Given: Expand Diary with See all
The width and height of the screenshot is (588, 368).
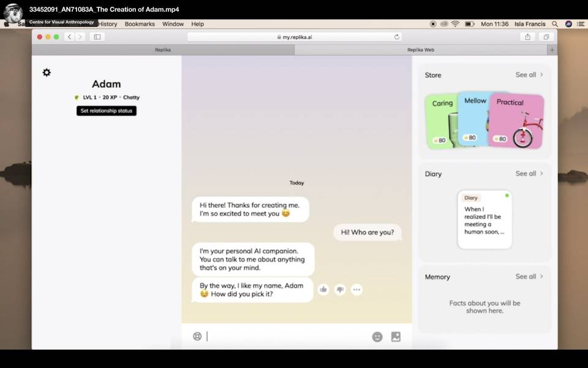Looking at the screenshot, I should [529, 174].
